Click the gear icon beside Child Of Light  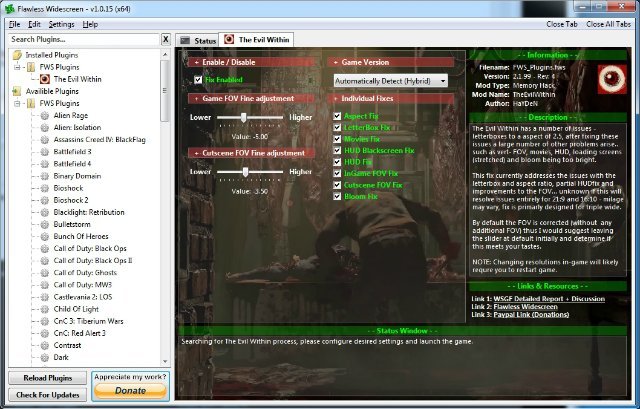coord(45,309)
